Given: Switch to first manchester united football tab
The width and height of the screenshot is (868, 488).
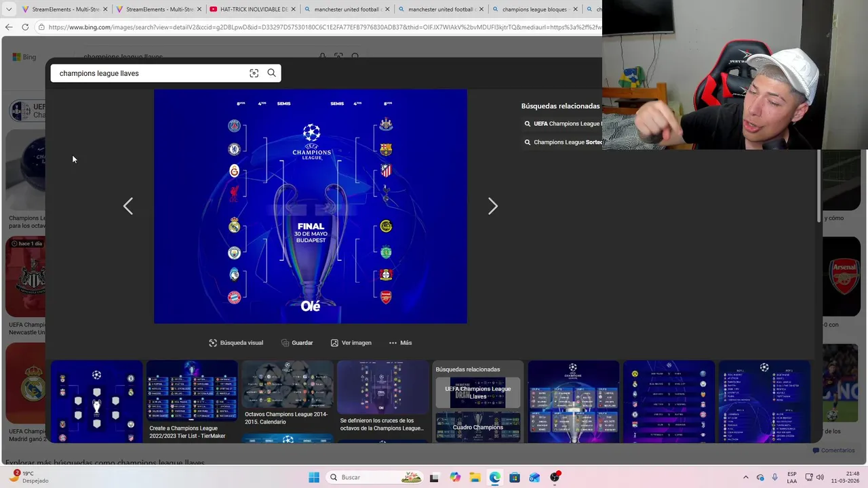Looking at the screenshot, I should 346,9.
